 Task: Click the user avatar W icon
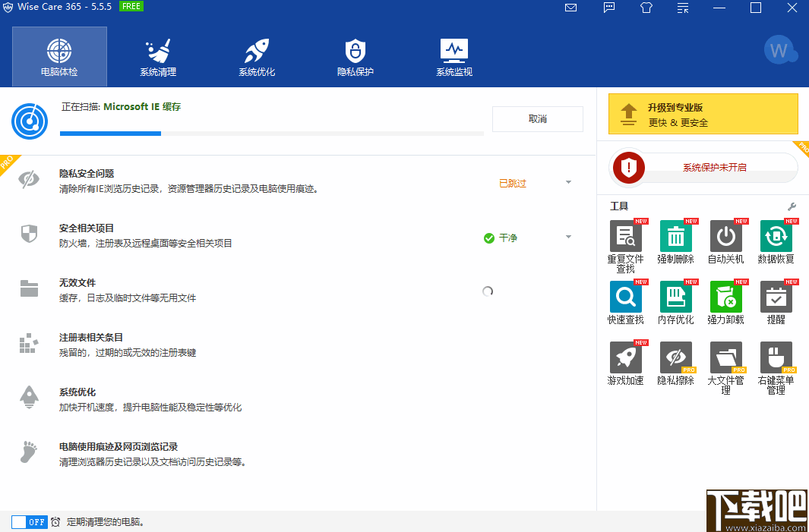coord(780,51)
